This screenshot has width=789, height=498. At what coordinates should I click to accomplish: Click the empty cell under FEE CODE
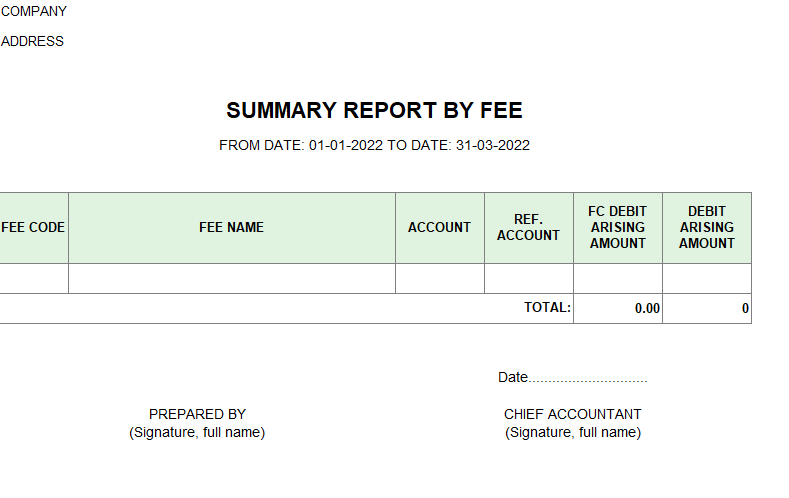pos(33,278)
